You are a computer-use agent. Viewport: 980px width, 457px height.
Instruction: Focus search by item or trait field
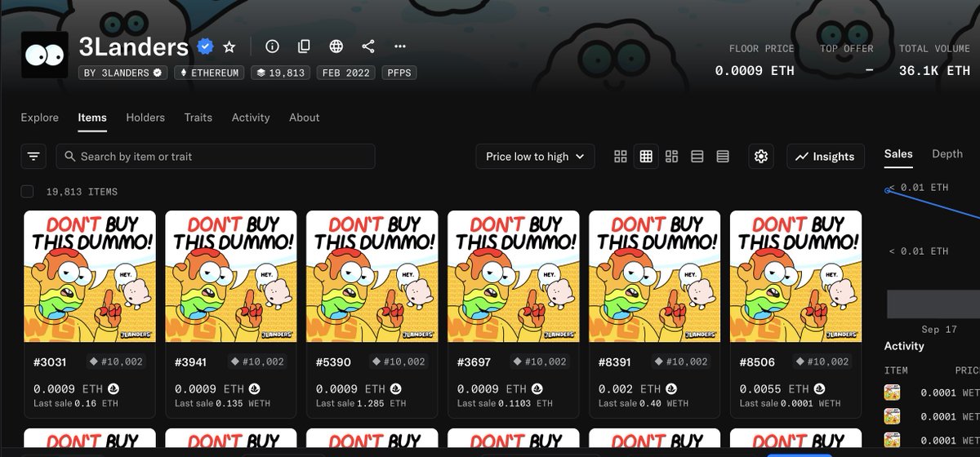point(216,156)
